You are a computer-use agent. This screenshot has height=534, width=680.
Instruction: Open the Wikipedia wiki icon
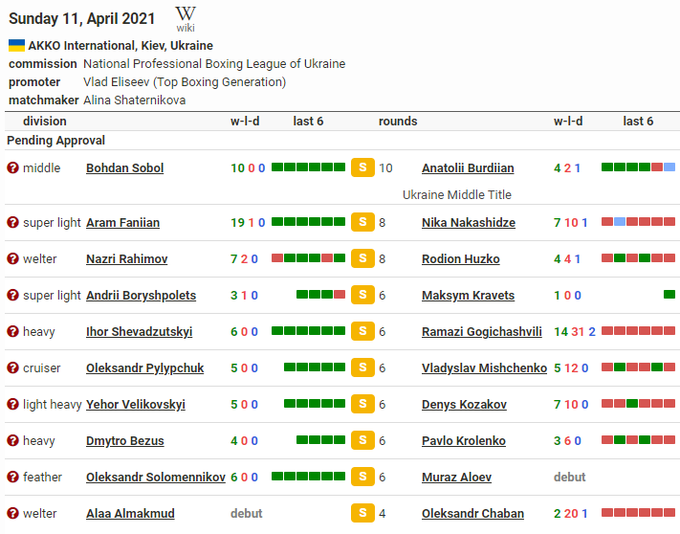pos(185,18)
